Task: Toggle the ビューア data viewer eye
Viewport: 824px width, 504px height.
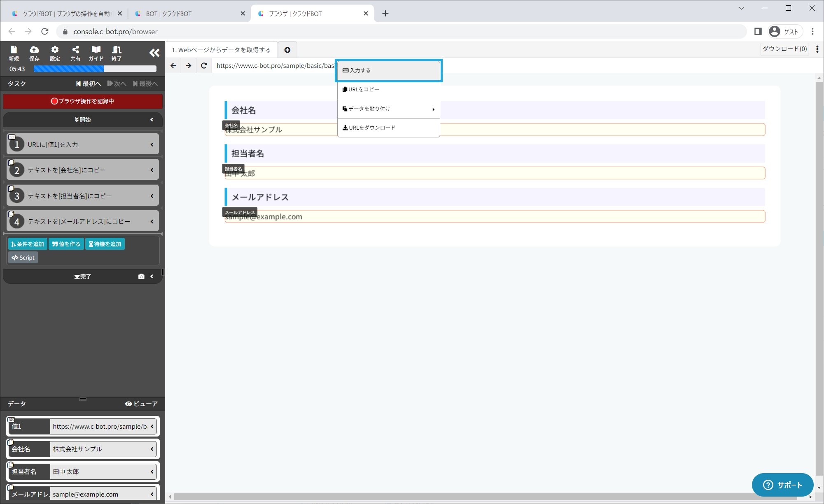Action: [x=141, y=404]
